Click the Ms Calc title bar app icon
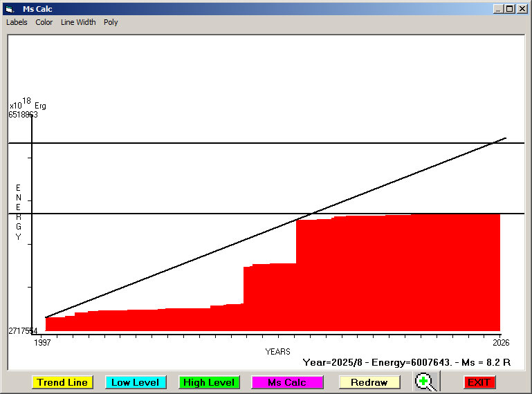This screenshot has width=532, height=394. [x=9, y=9]
